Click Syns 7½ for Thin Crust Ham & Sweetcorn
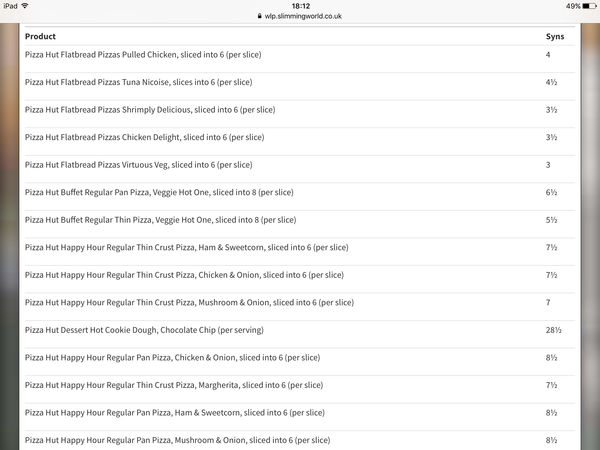This screenshot has width=600, height=450. point(551,248)
